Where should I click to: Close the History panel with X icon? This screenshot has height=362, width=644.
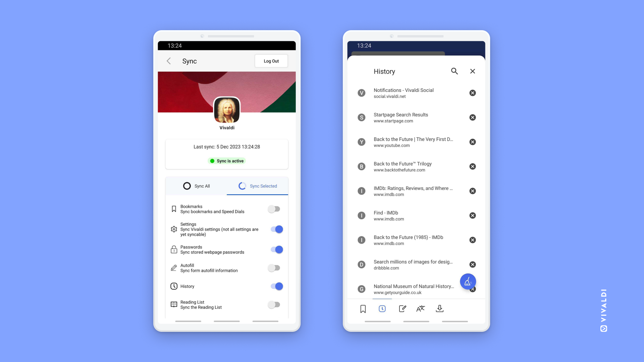click(472, 71)
